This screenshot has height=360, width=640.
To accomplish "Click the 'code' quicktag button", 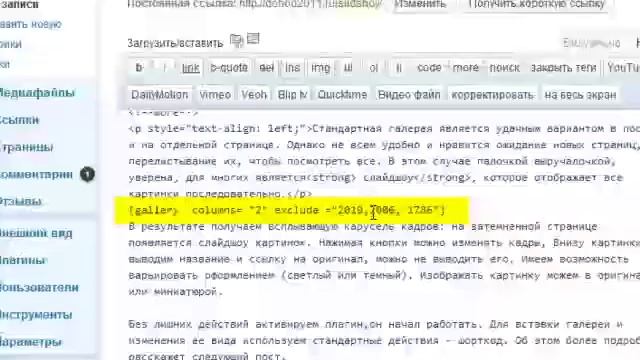I will 429,68.
